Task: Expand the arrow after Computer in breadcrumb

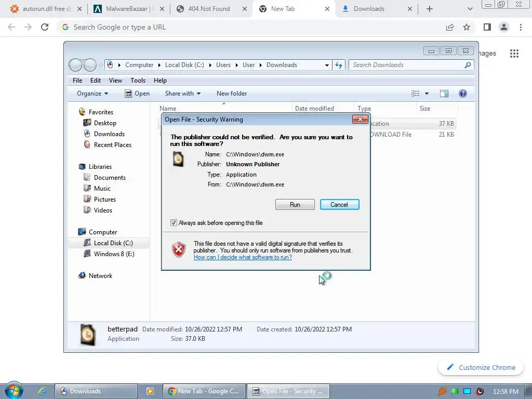Action: pyautogui.click(x=159, y=65)
